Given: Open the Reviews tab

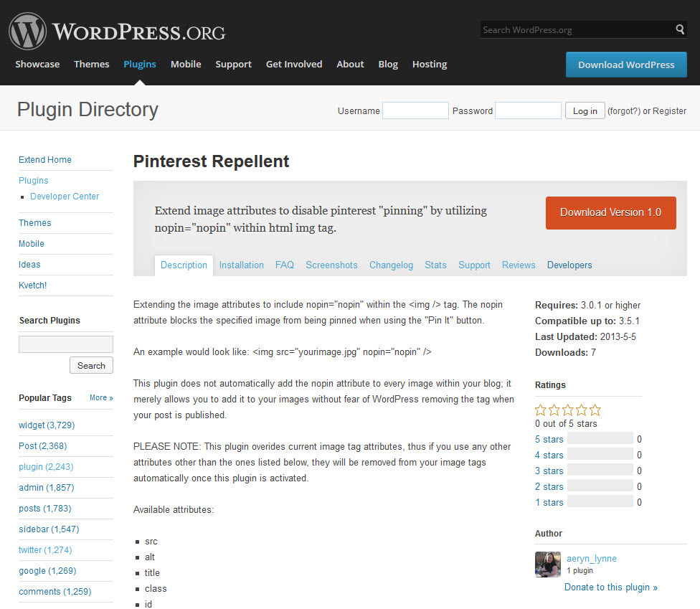Looking at the screenshot, I should click(519, 265).
